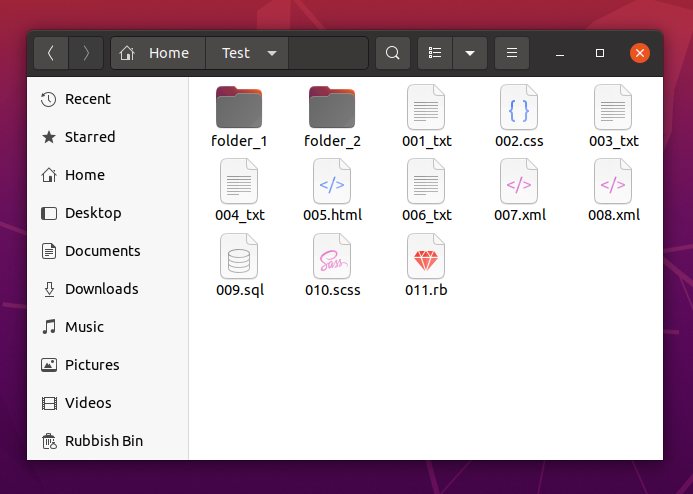Image resolution: width=693 pixels, height=494 pixels.
Task: Minimize the Files window
Action: [x=560, y=53]
